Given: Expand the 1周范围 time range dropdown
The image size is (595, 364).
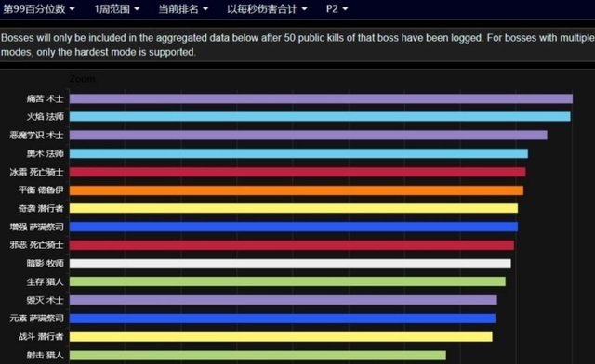Looking at the screenshot, I should point(117,8).
